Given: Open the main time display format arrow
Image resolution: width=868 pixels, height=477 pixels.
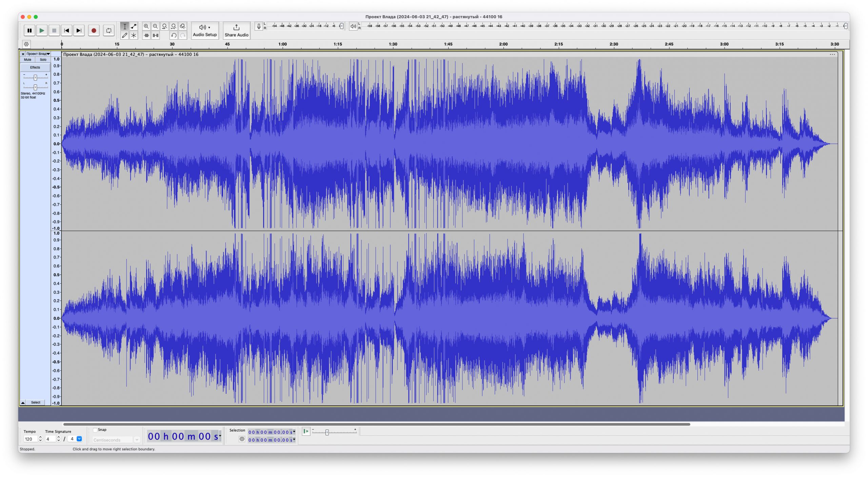Looking at the screenshot, I should 220,436.
